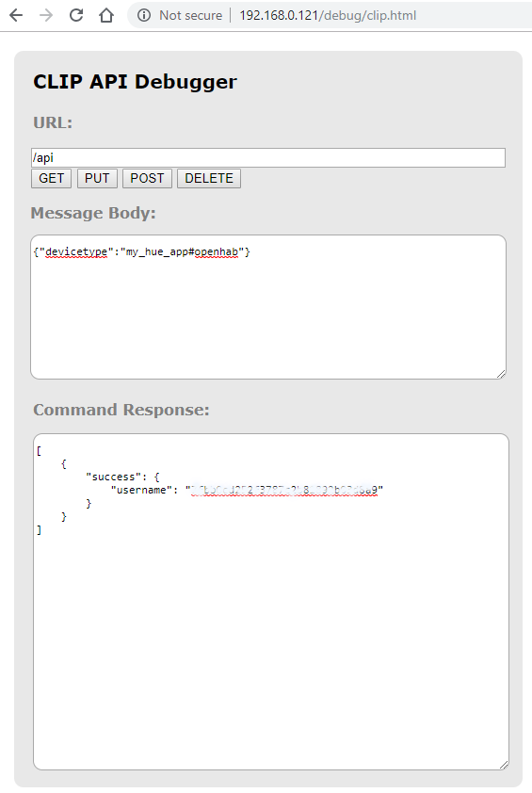
Task: Reload the page with the refresh icon
Action: point(76,15)
